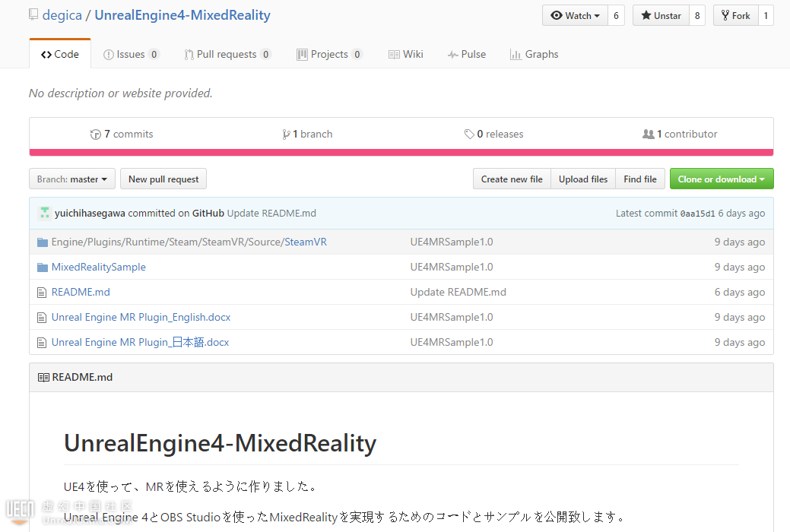The height and width of the screenshot is (532, 790).
Task: Click the file icon next to README.md row
Action: pos(42,293)
